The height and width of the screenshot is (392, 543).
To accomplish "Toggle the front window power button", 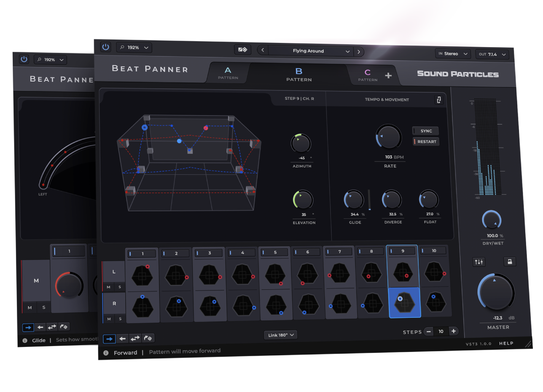I will click(105, 47).
